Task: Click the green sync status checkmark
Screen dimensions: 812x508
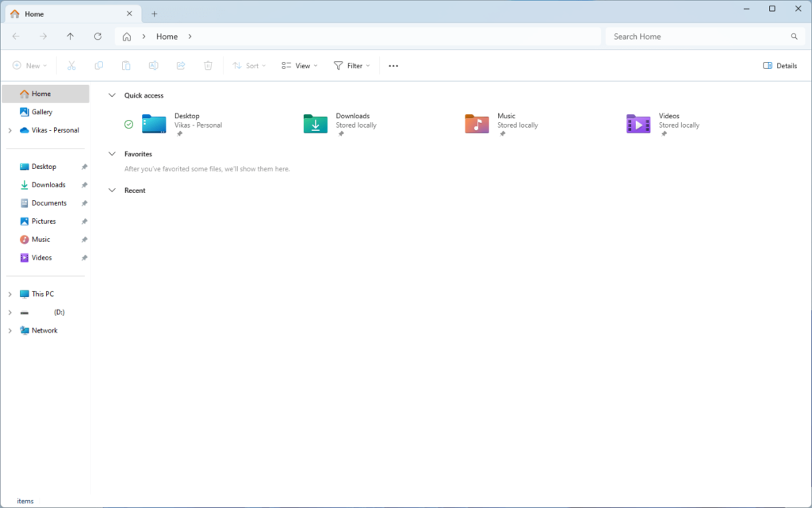Action: [x=129, y=125]
